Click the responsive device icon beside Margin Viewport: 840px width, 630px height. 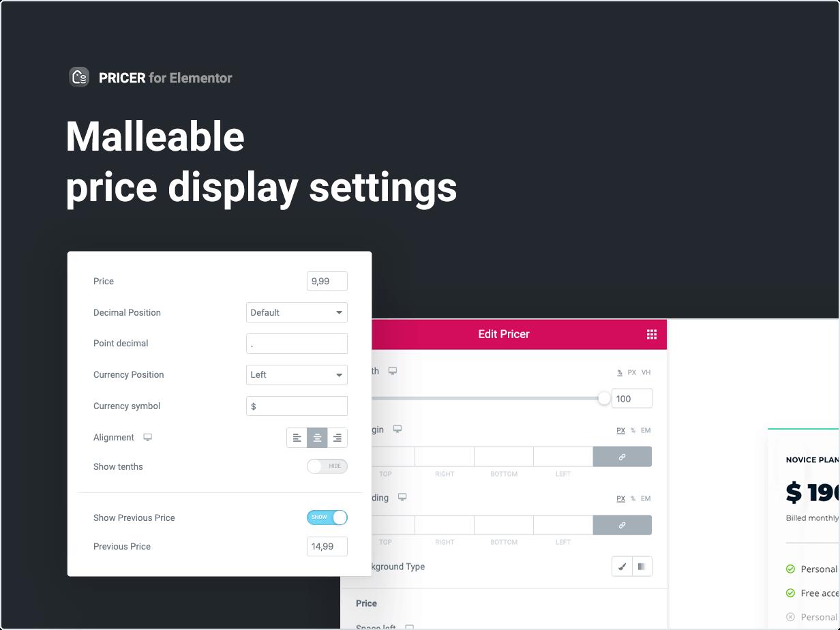(397, 430)
